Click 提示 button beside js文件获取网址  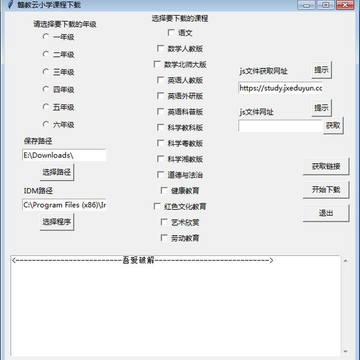point(322,70)
